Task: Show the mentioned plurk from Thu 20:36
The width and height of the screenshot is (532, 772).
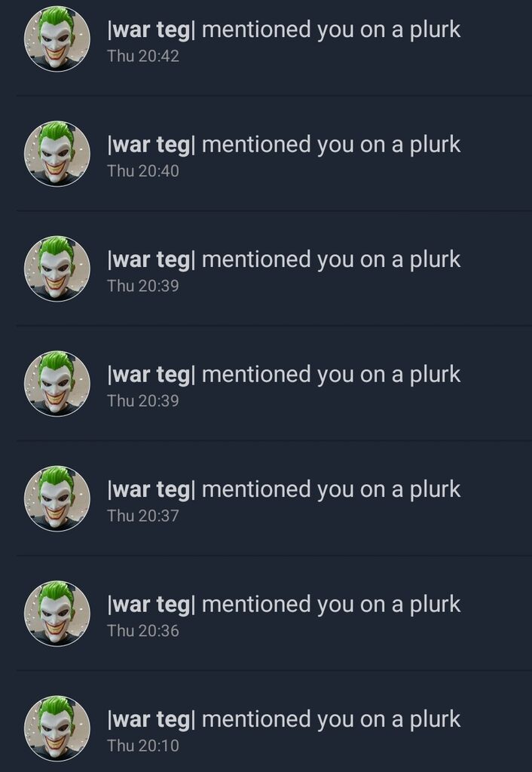Action: [x=332, y=605]
